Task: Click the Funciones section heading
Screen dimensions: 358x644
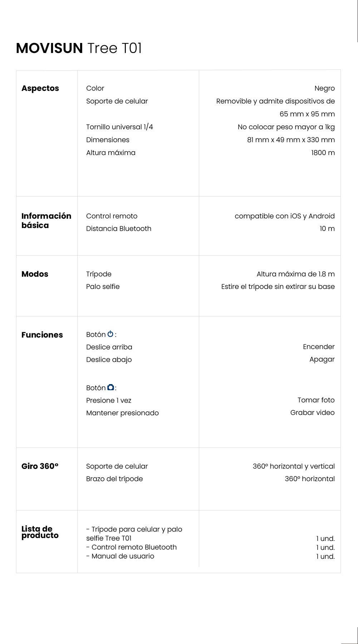Action: [42, 335]
